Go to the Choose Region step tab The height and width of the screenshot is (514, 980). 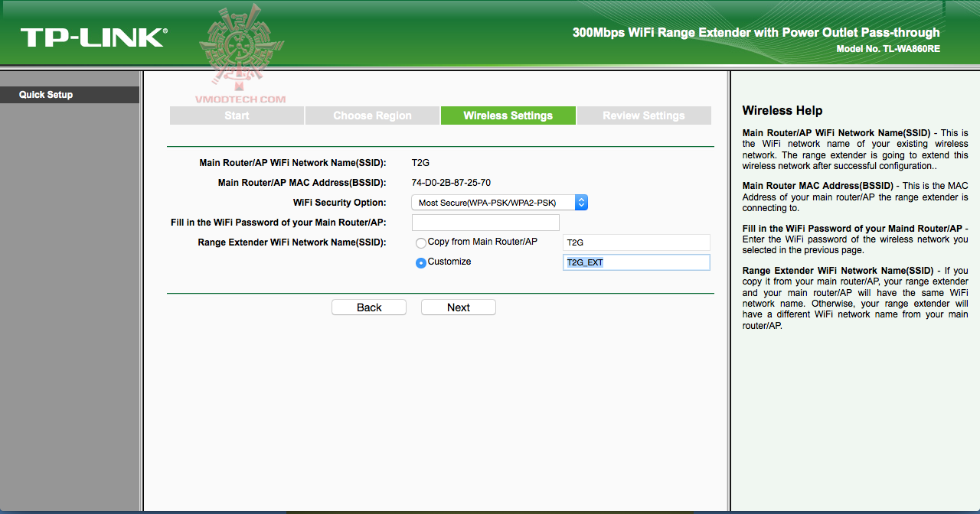pos(372,115)
